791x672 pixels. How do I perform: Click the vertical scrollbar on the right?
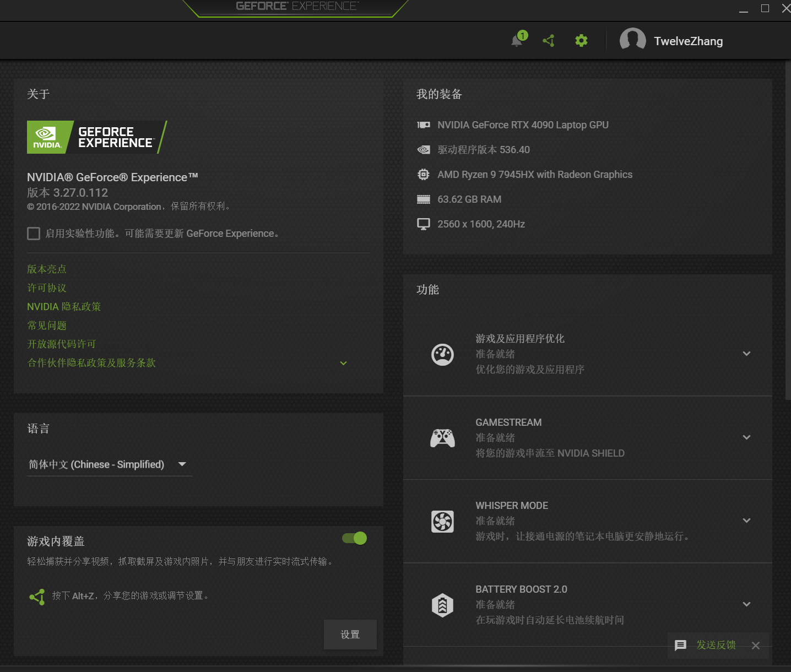788,231
